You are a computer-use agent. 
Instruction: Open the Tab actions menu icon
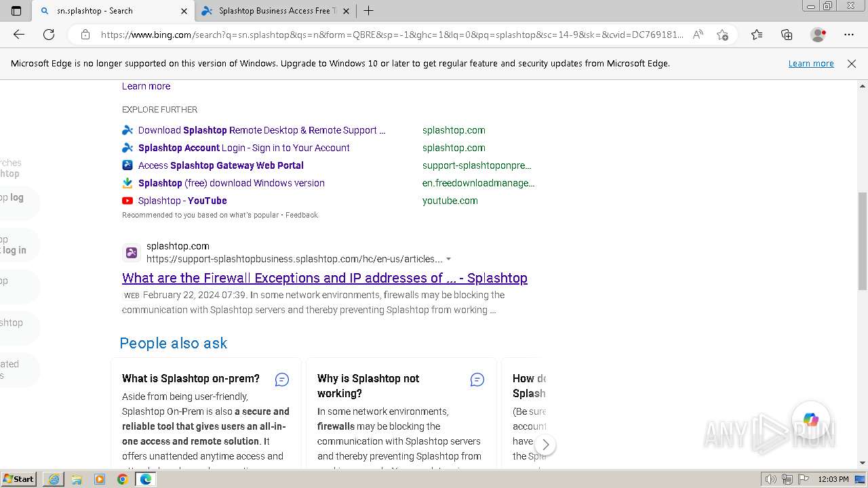pyautogui.click(x=16, y=11)
